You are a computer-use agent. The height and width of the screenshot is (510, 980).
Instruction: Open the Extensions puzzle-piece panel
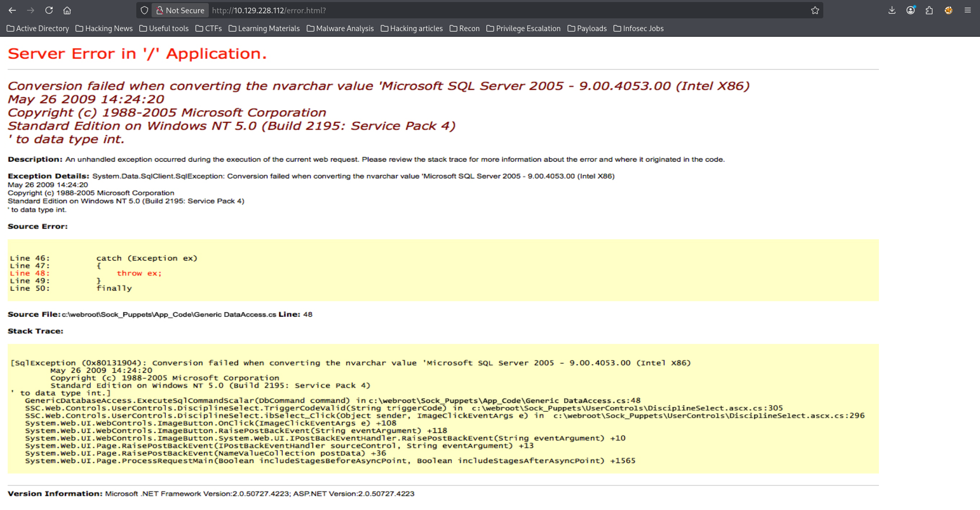pyautogui.click(x=929, y=10)
